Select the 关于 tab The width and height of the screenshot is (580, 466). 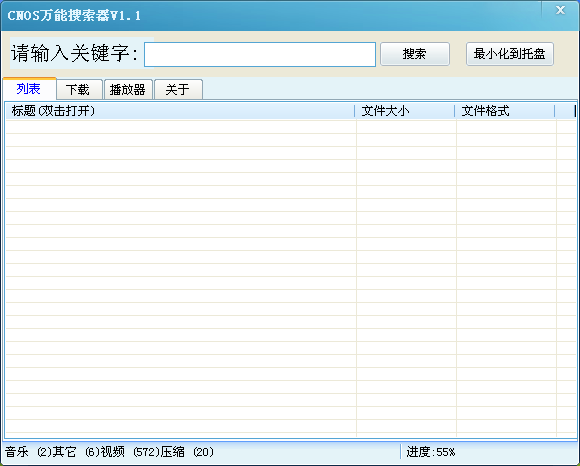pos(178,90)
